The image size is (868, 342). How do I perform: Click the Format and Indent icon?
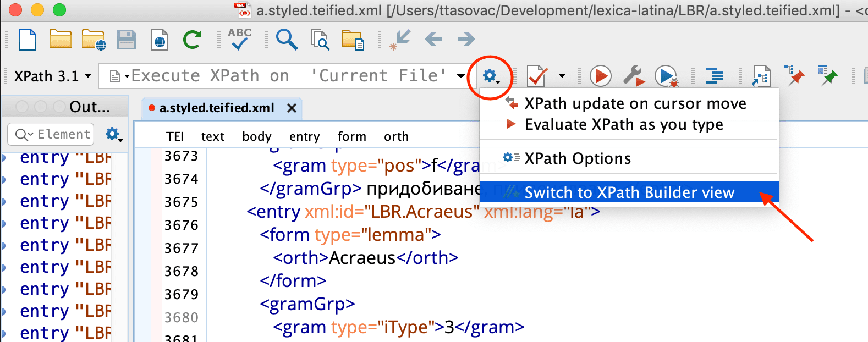point(714,76)
